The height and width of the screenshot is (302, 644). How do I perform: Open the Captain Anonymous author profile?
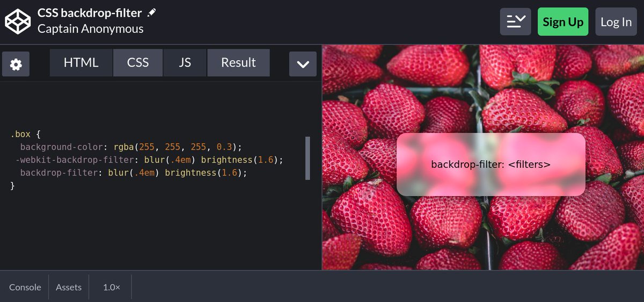[90, 29]
